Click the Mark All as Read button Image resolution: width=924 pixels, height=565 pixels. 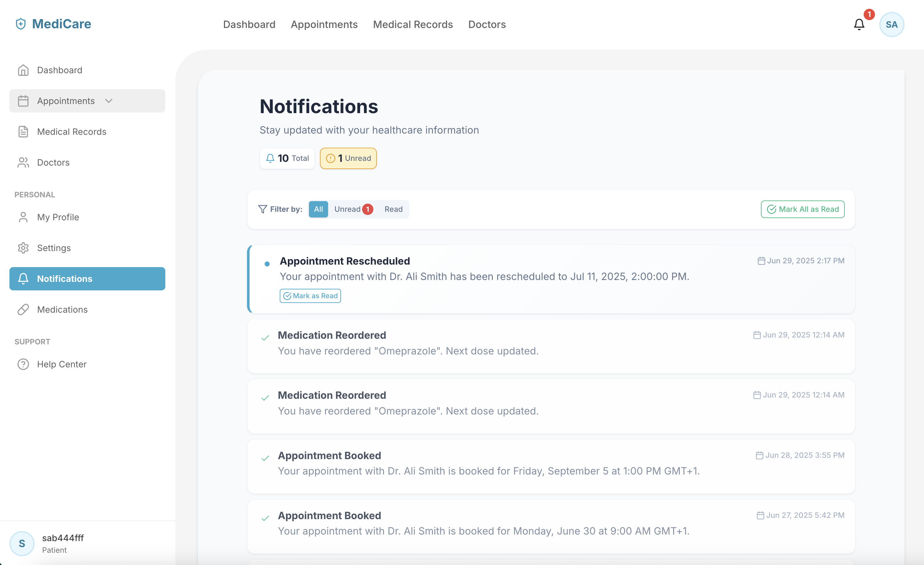pos(802,209)
